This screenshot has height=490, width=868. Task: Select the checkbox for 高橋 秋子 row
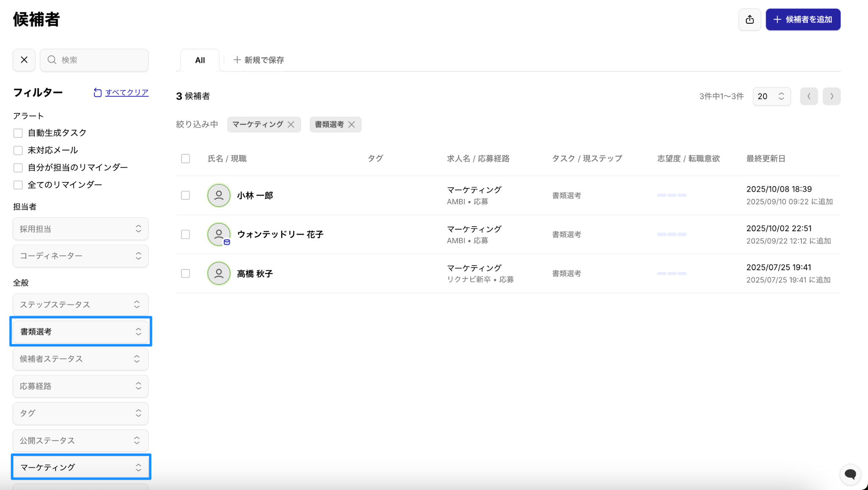(x=185, y=274)
